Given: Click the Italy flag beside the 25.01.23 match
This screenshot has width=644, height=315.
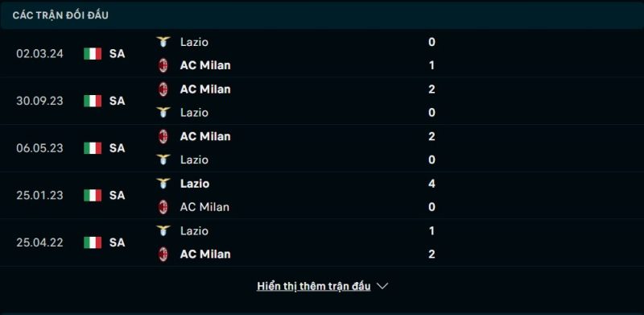Looking at the screenshot, I should (93, 195).
